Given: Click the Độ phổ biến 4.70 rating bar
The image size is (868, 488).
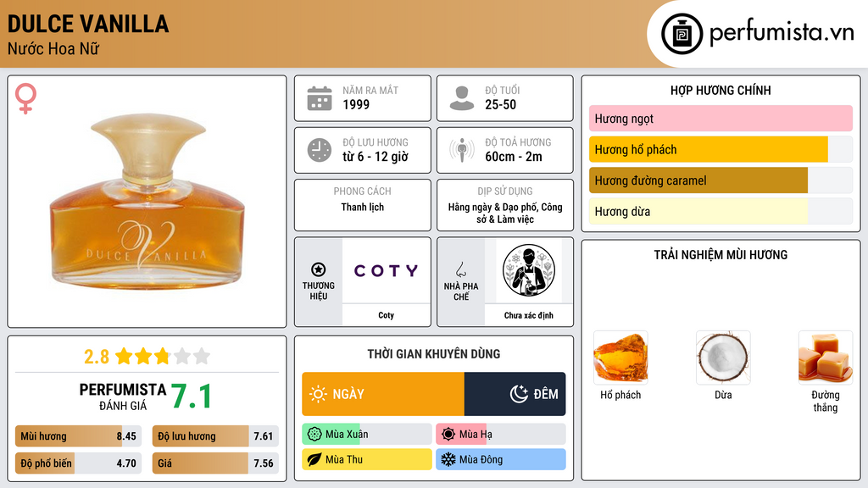Looking at the screenshot, I should pos(79,463).
